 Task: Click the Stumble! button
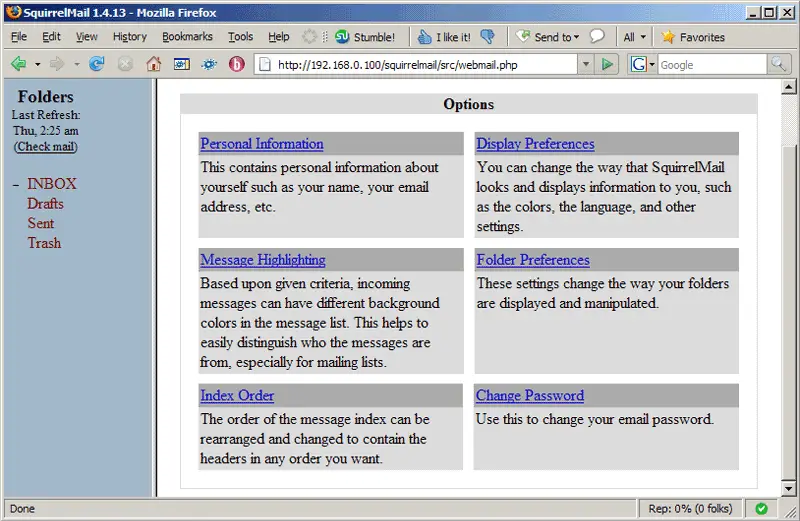tap(365, 37)
